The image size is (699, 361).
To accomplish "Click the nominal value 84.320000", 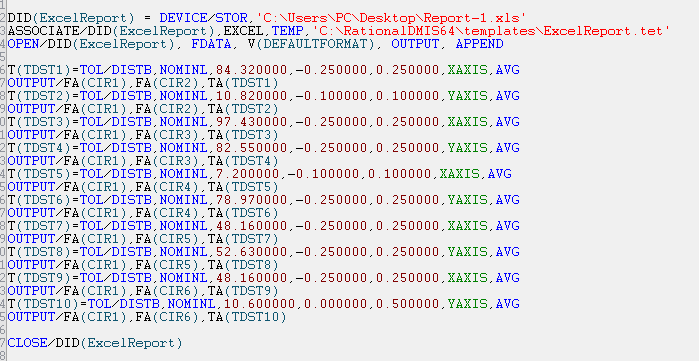I will (x=251, y=70).
